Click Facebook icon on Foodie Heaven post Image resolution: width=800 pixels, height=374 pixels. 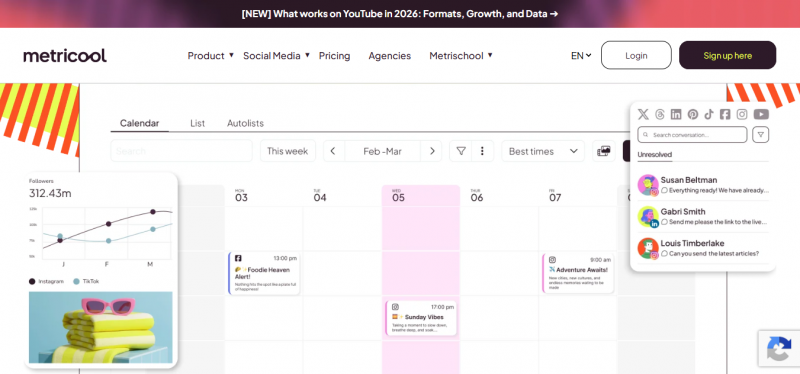[238, 258]
